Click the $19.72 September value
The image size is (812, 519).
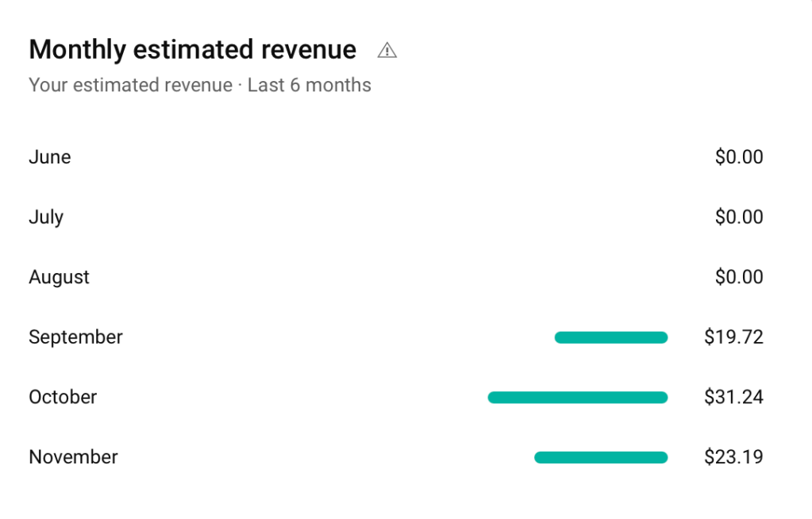(x=734, y=336)
